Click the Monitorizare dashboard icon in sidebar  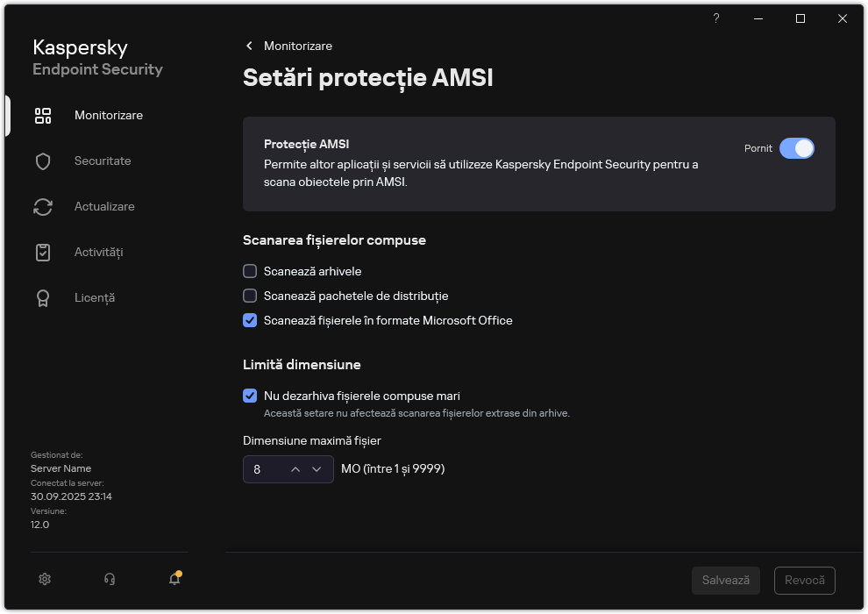pyautogui.click(x=43, y=116)
